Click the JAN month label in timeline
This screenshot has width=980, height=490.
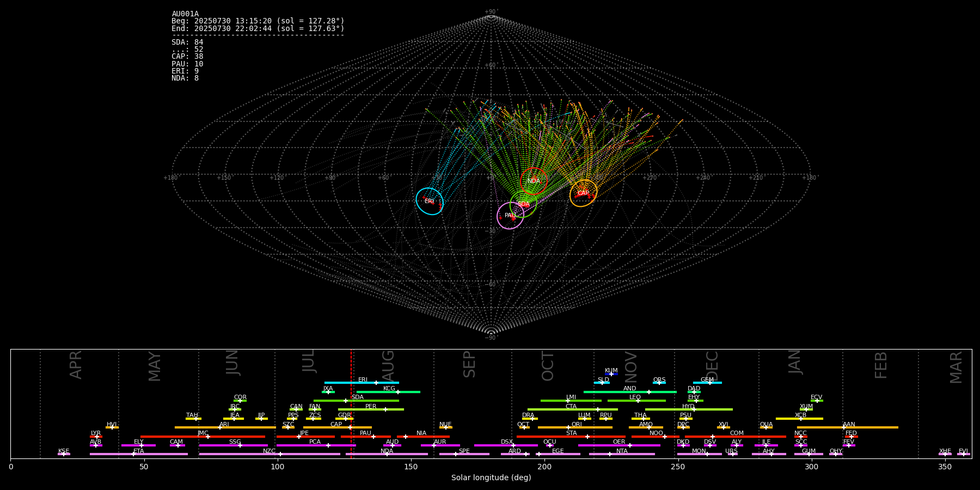click(795, 362)
